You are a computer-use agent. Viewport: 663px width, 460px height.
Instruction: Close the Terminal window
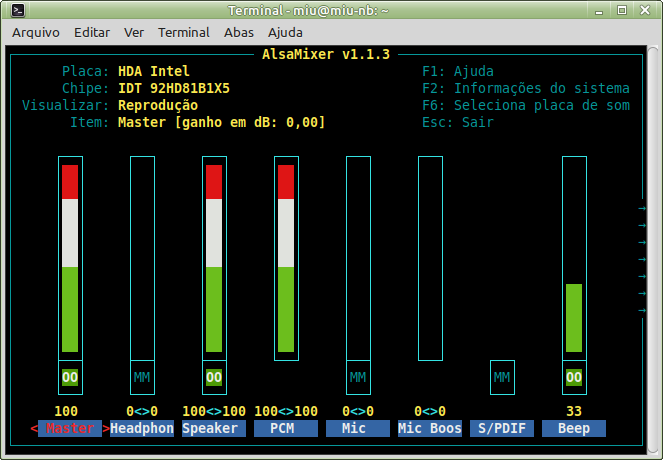(644, 10)
